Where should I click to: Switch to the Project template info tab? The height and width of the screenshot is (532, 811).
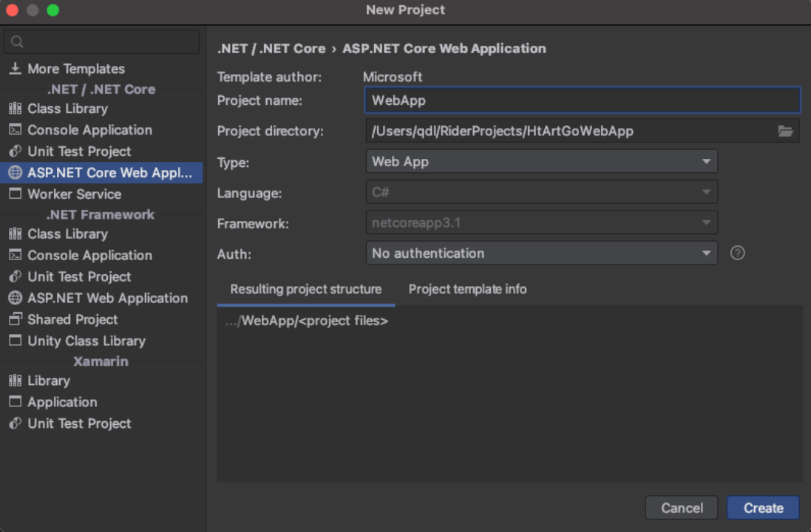click(x=467, y=290)
